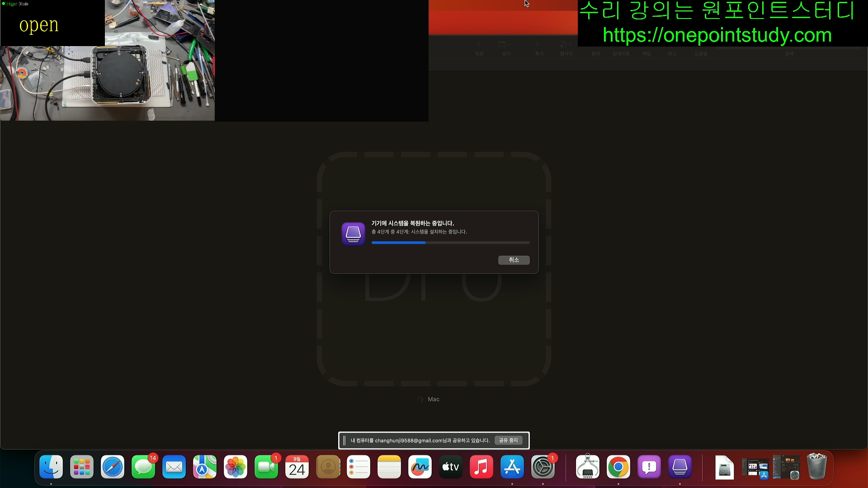Open the 청사진 blueprints dropdown in toolbar
Viewport: 868px width, 488px height.
tap(566, 45)
